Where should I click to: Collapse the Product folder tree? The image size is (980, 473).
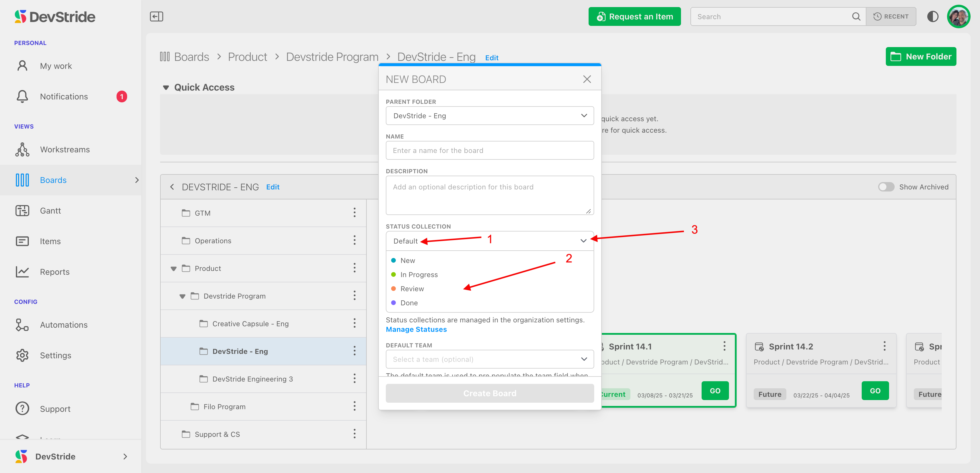point(173,269)
